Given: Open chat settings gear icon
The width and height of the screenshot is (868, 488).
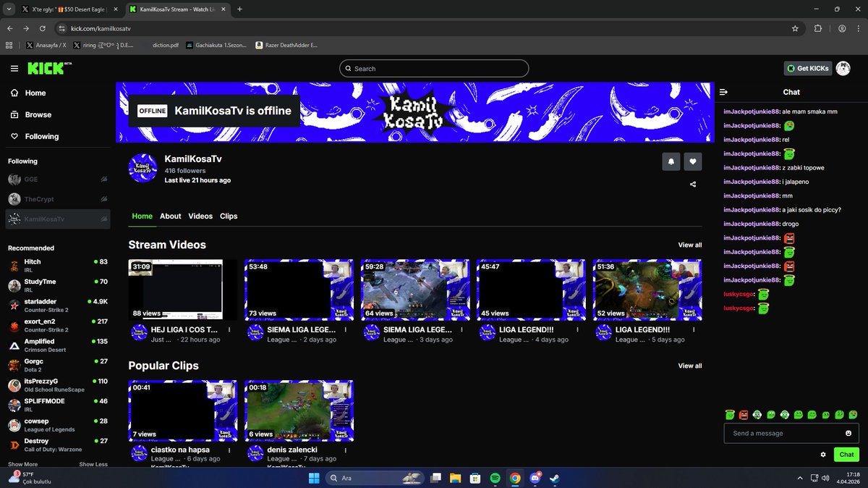Looking at the screenshot, I should click(x=823, y=455).
